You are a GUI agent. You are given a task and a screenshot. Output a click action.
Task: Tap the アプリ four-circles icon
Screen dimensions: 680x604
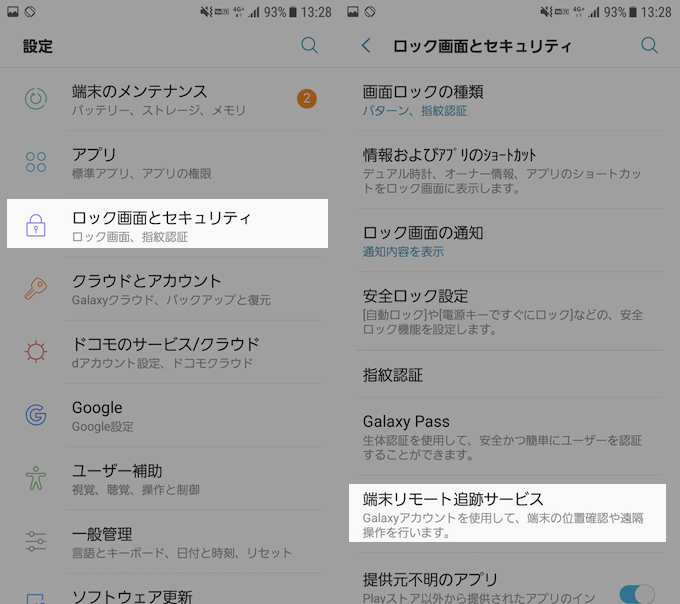(x=36, y=162)
